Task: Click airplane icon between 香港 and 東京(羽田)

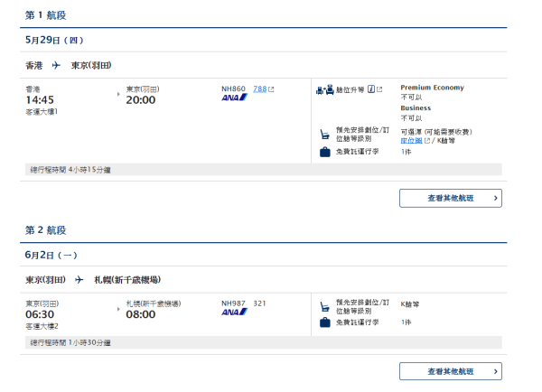Action: click(x=57, y=65)
